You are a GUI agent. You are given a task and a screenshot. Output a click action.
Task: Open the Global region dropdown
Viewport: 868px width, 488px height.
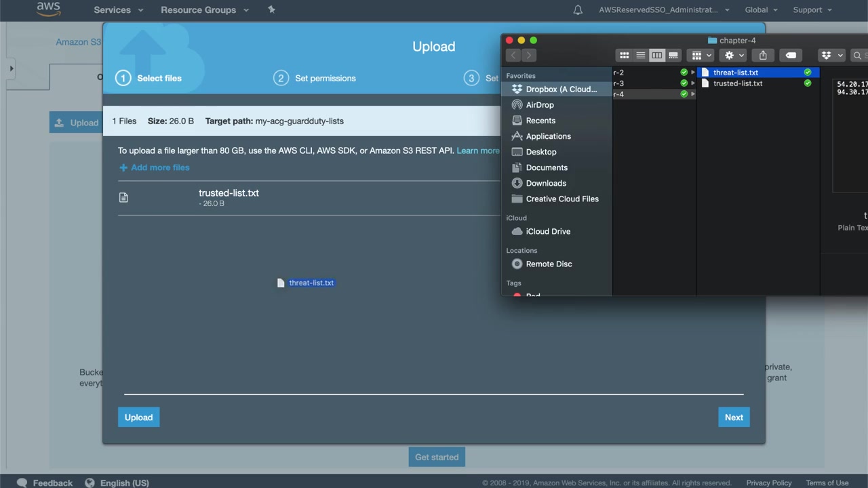coord(761,9)
